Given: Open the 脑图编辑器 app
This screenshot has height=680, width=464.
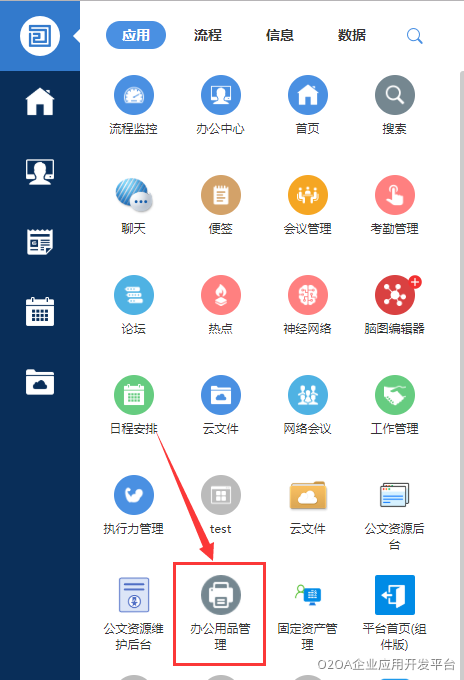Looking at the screenshot, I should tap(395, 305).
